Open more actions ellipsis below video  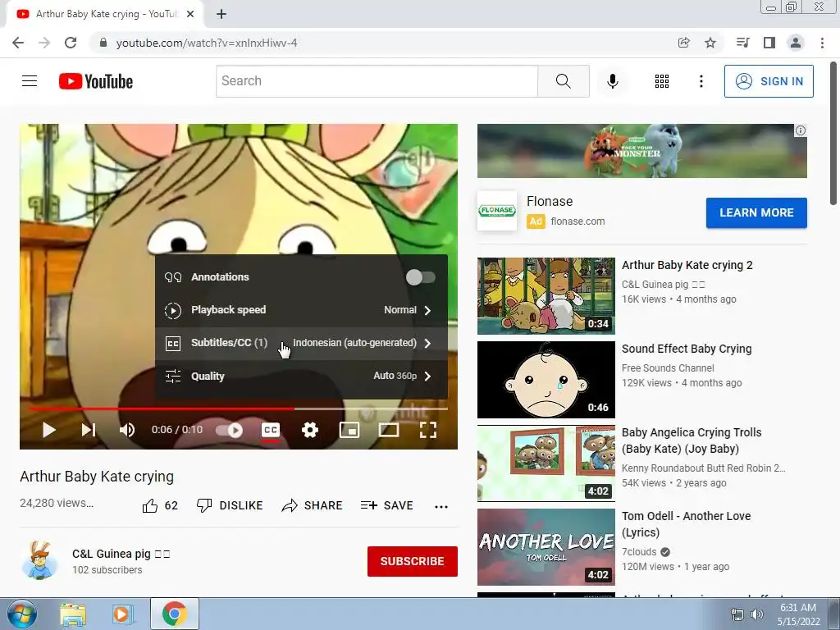pos(441,506)
